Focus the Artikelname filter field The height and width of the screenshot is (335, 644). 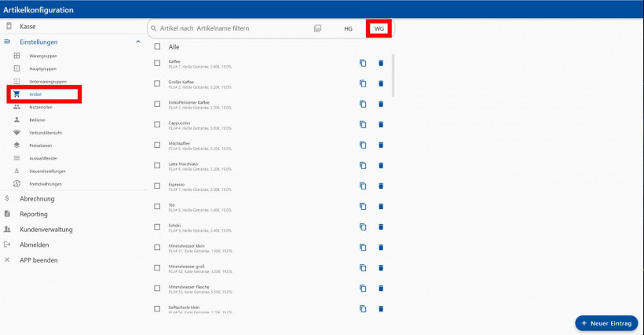point(234,28)
